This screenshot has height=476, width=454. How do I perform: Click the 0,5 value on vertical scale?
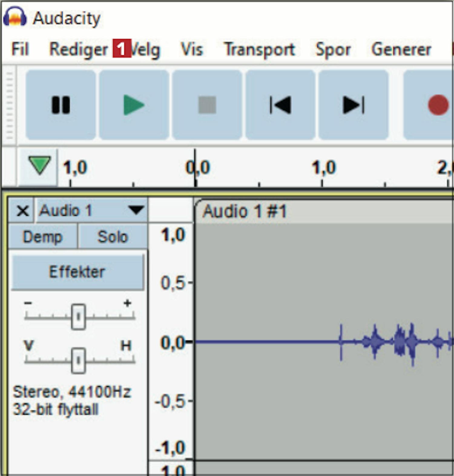[172, 283]
